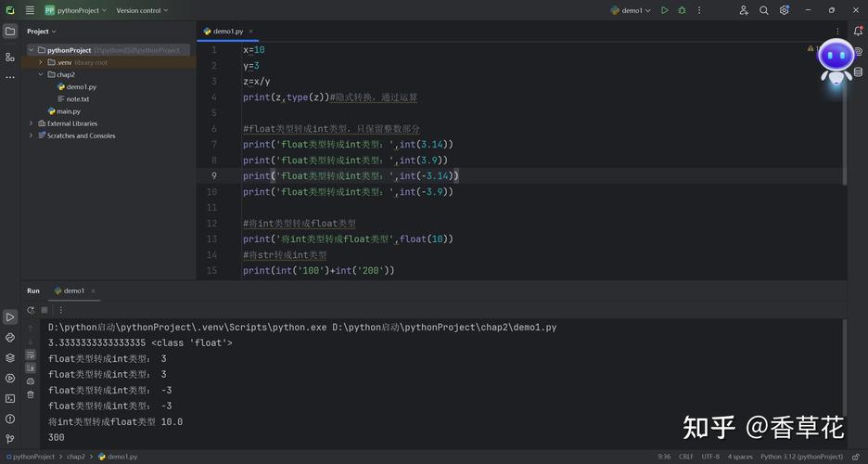Toggle soft-wrap in the Run console

pyautogui.click(x=31, y=354)
